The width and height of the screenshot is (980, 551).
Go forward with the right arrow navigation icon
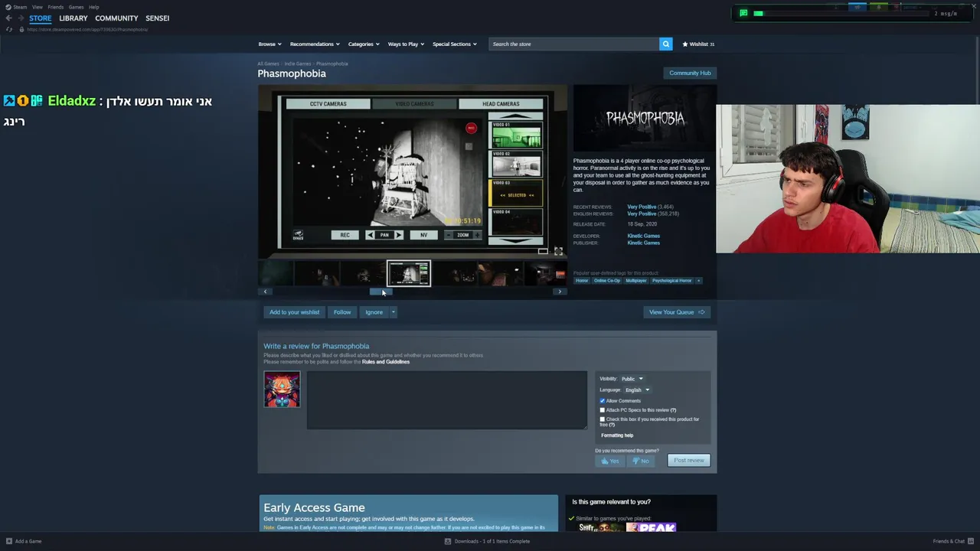point(20,18)
